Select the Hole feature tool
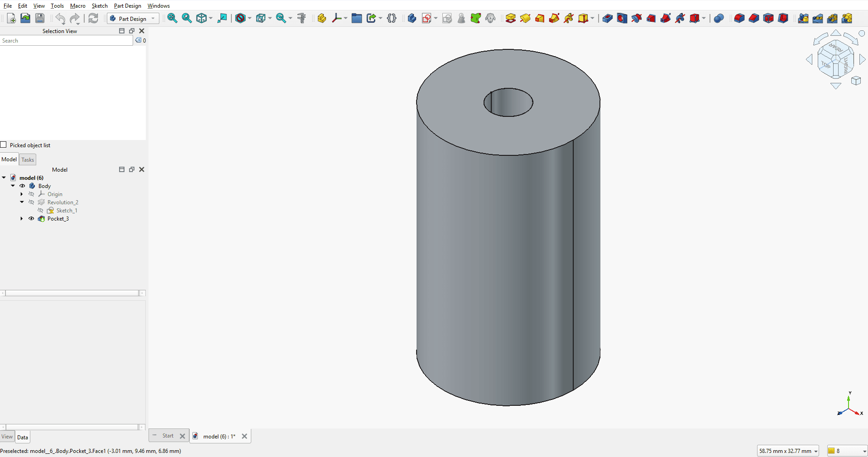 (x=622, y=18)
